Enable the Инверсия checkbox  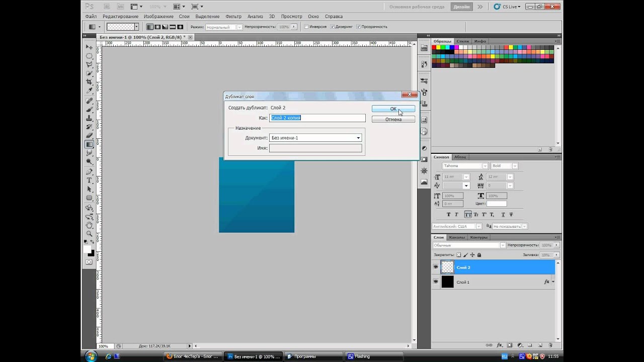(306, 27)
